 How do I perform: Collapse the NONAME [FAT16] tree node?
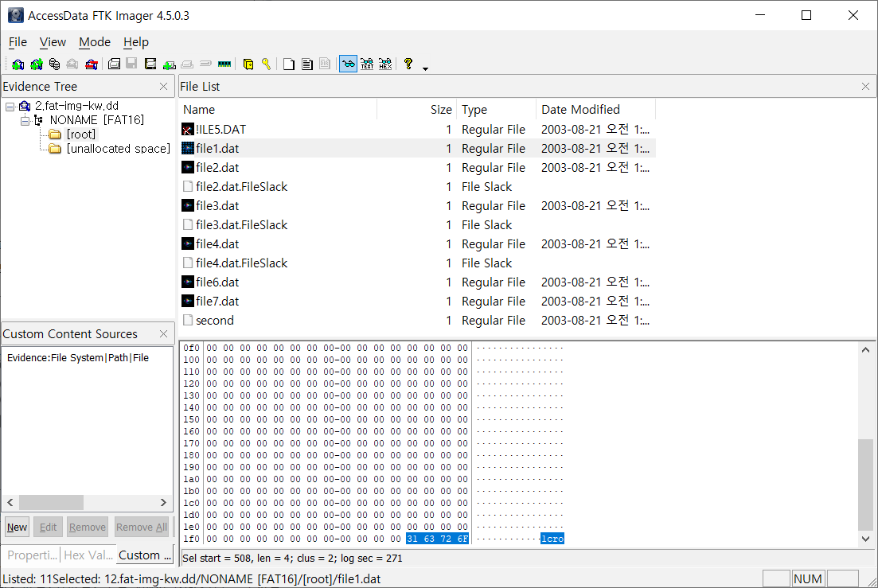coord(25,120)
